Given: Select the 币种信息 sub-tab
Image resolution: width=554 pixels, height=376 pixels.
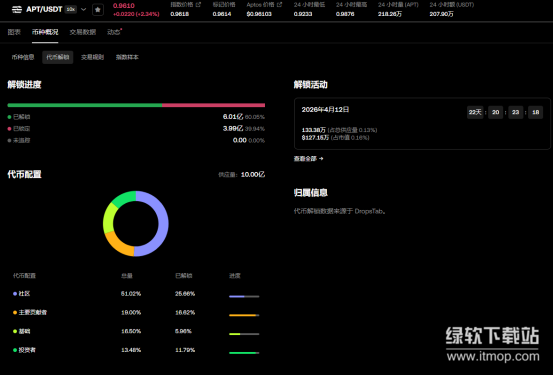Looking at the screenshot, I should coord(23,57).
